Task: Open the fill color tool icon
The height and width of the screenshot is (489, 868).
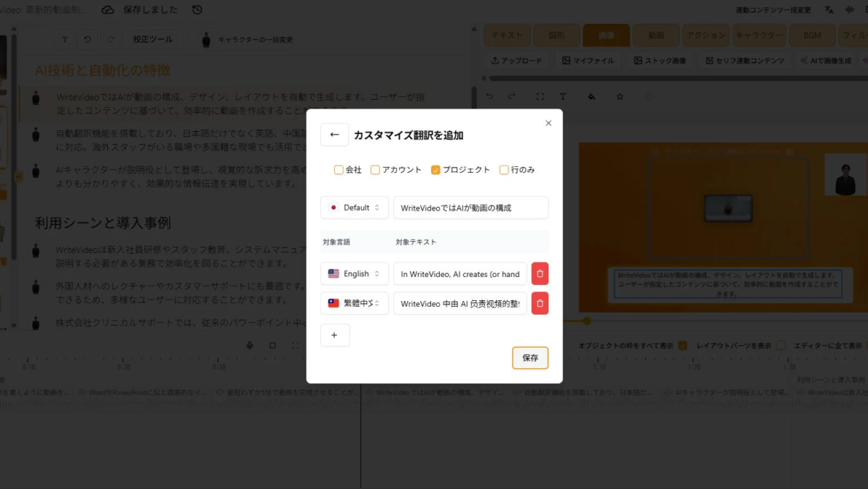Action: coord(591,95)
